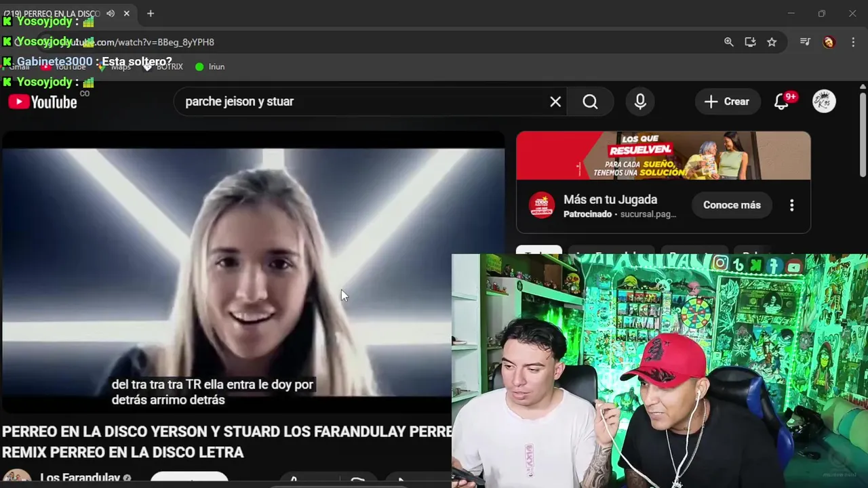Click the sponsored ad's round logo

(x=541, y=205)
